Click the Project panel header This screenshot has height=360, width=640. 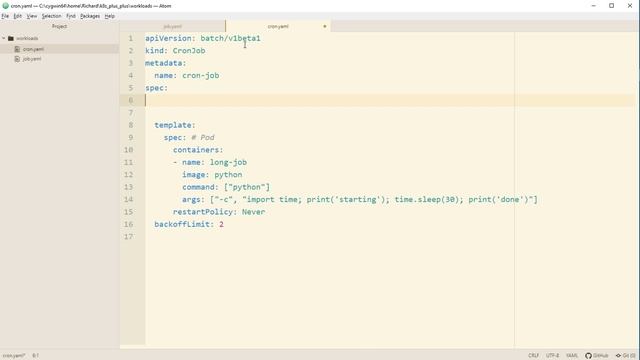point(60,26)
